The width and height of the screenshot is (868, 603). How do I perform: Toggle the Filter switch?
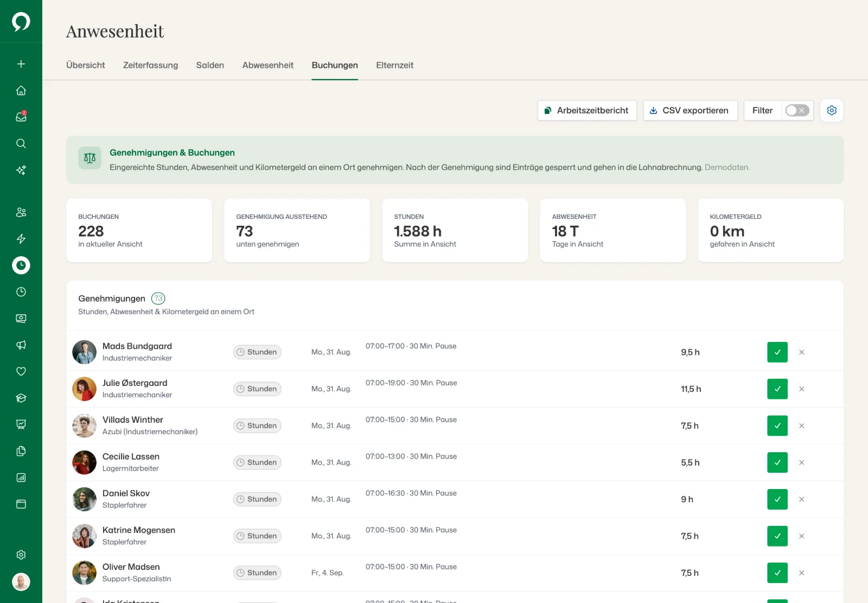click(x=797, y=110)
